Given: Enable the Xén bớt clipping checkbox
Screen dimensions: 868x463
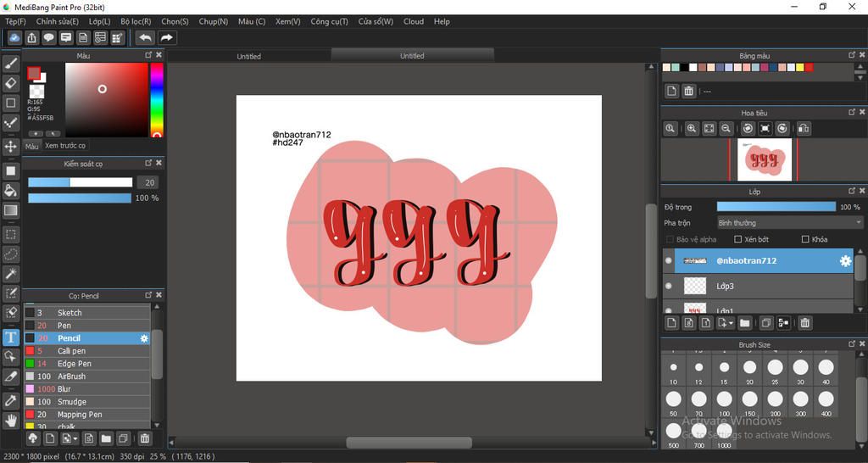Looking at the screenshot, I should pos(737,239).
